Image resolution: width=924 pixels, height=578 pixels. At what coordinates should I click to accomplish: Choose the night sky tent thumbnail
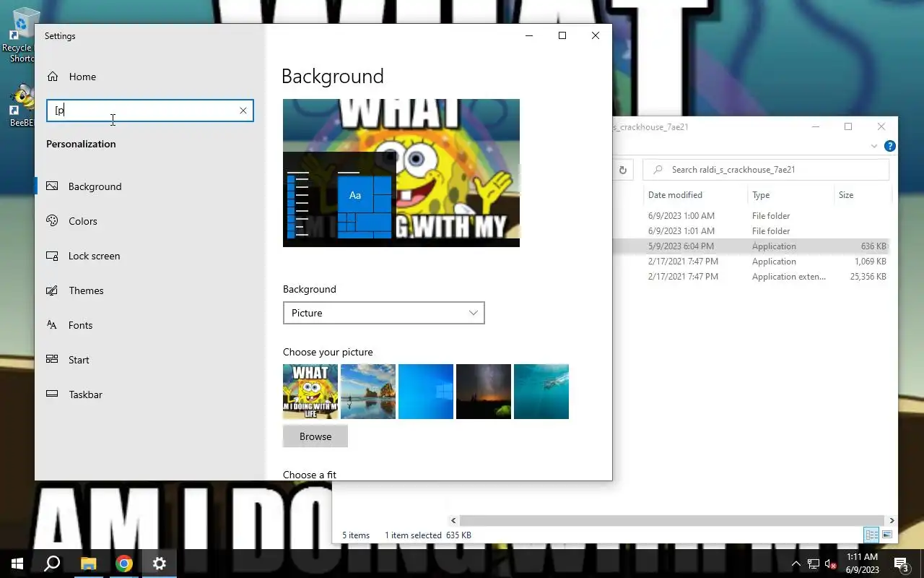(x=484, y=392)
